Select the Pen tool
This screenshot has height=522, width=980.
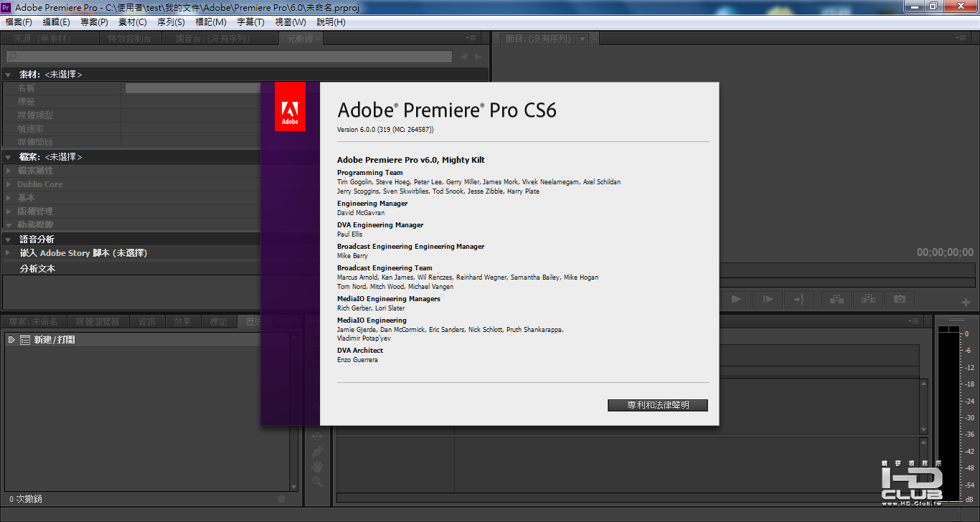click(317, 452)
